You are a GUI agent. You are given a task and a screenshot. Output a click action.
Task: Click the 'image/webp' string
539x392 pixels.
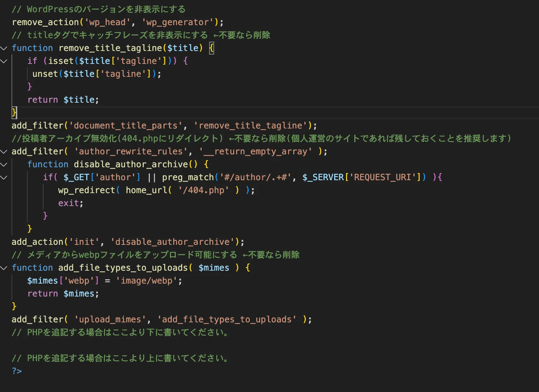146,281
